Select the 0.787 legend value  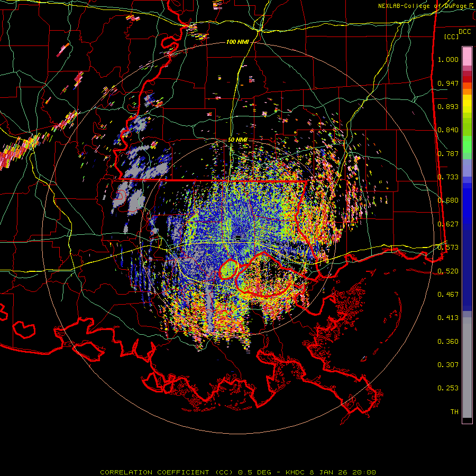point(448,153)
